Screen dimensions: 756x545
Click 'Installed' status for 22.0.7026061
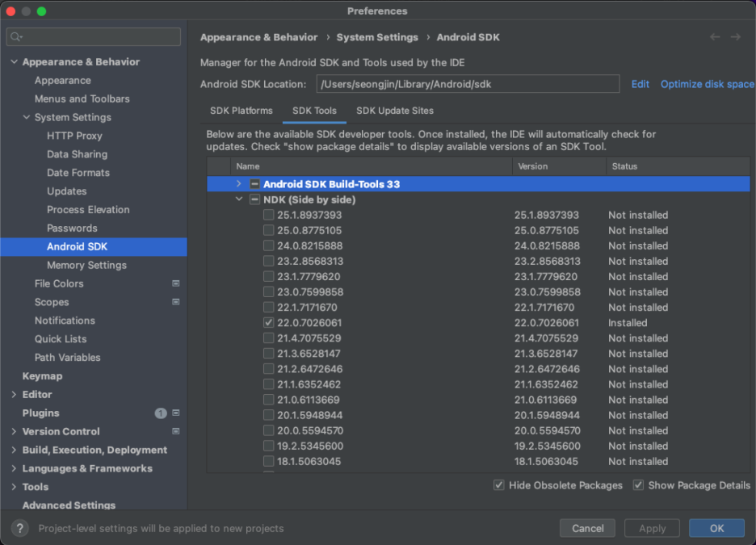628,323
